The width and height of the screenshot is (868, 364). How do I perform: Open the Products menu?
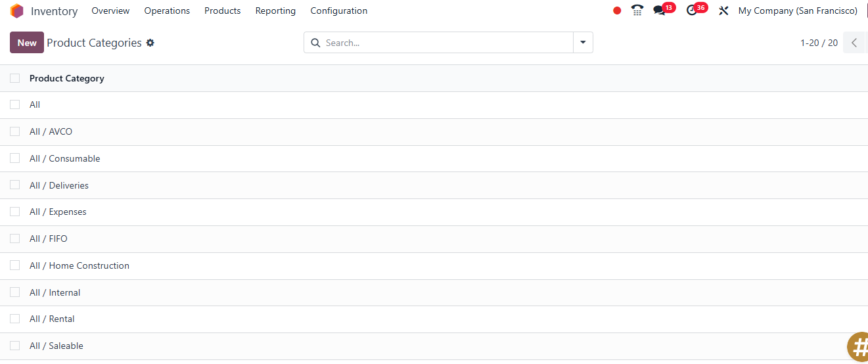223,11
